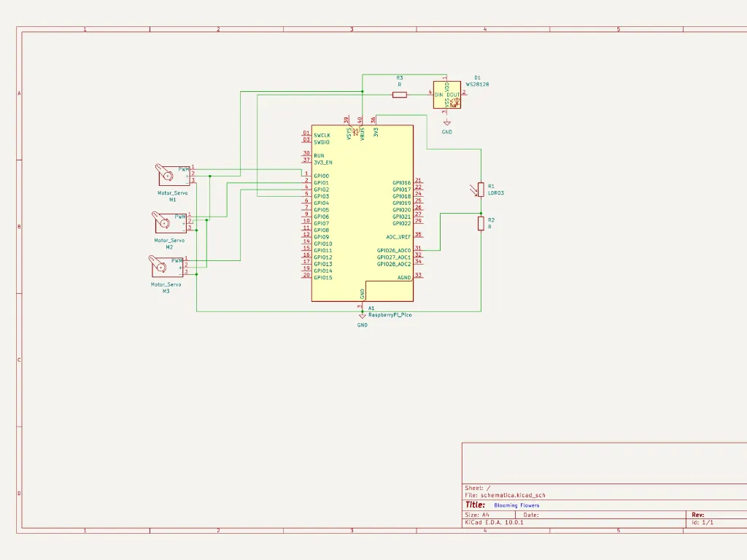Viewport: 747px width, 560px height.
Task: Click the schematica.kicad_sch file name
Action: pos(514,494)
